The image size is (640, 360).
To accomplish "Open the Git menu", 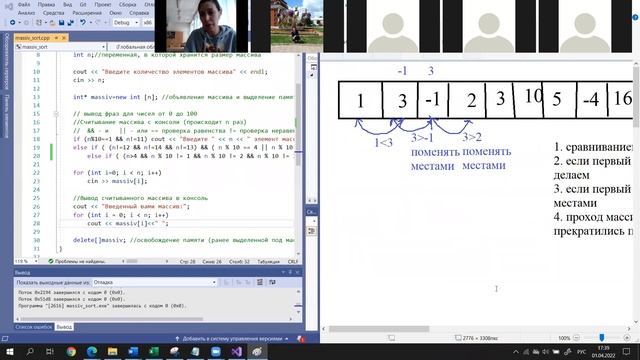I will (83, 4).
